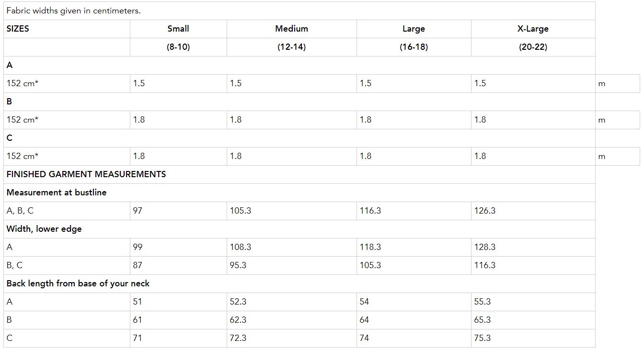The height and width of the screenshot is (351, 644).
Task: Select the Medium column header
Action: tap(291, 29)
